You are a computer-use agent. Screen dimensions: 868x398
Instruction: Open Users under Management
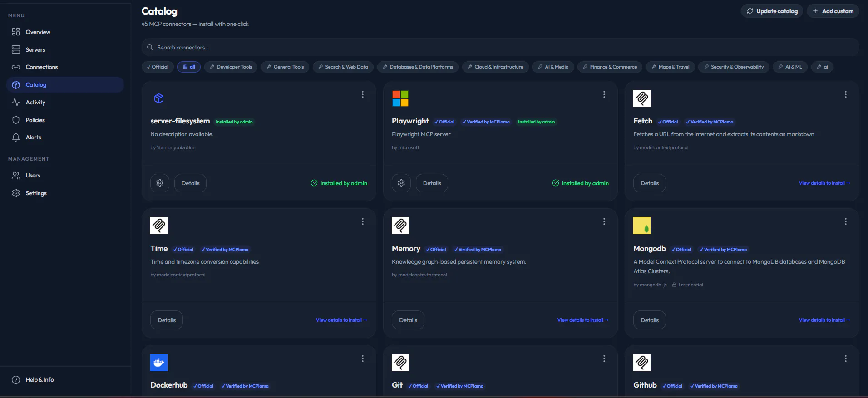coord(65,176)
